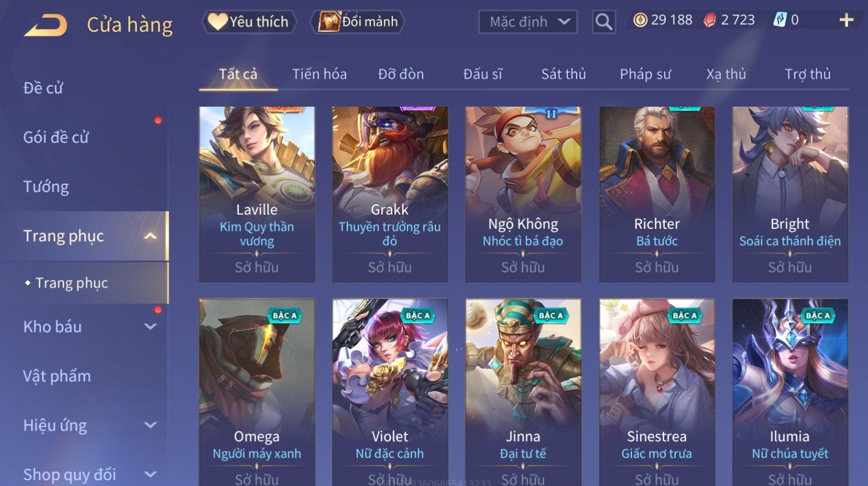Expand the Shop quy đổi section

coord(150,474)
